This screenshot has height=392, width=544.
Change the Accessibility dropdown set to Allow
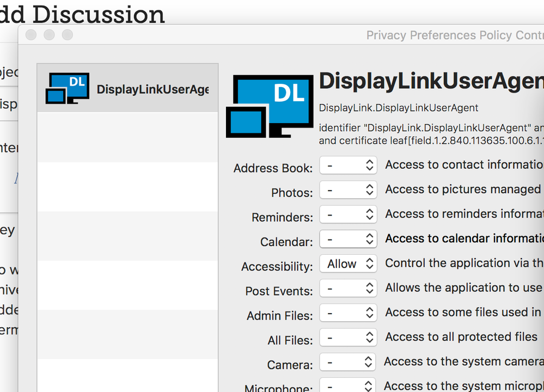(348, 264)
